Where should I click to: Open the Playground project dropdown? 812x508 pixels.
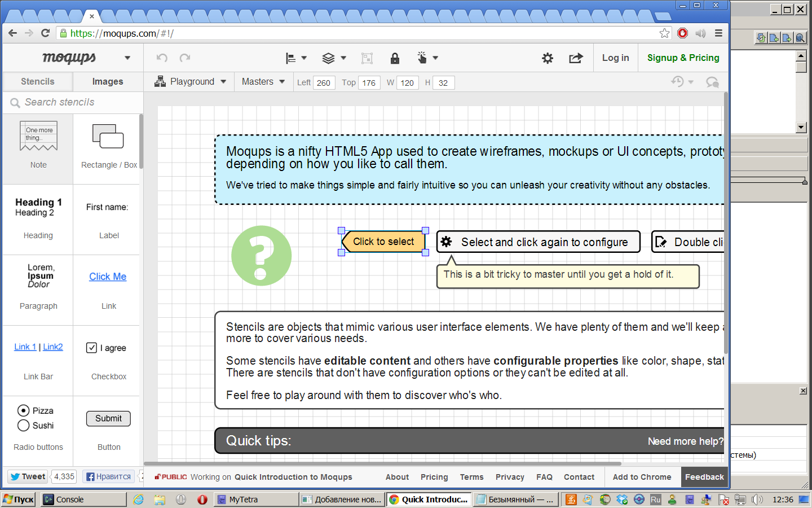(x=190, y=82)
